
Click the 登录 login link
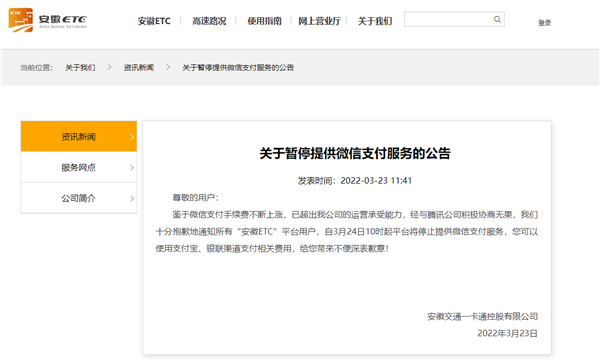coord(545,23)
